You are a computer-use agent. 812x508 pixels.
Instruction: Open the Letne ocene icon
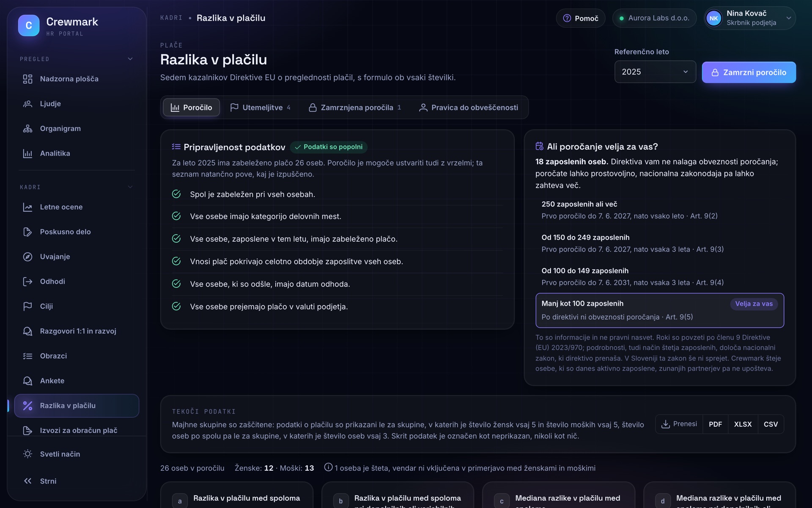click(27, 207)
